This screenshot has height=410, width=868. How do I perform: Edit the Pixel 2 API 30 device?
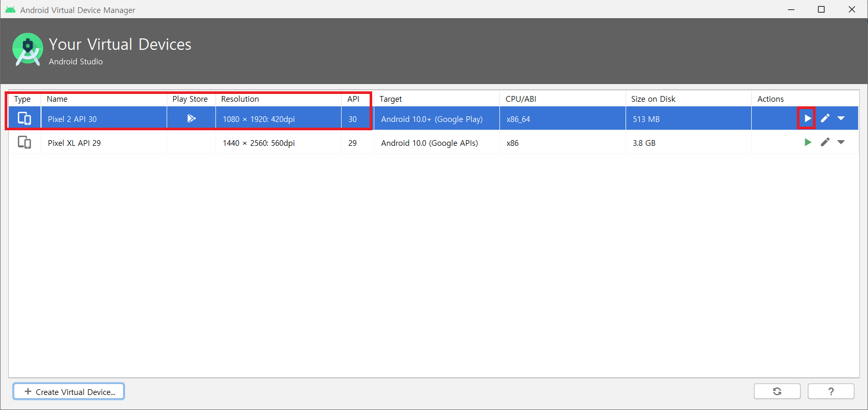[825, 118]
